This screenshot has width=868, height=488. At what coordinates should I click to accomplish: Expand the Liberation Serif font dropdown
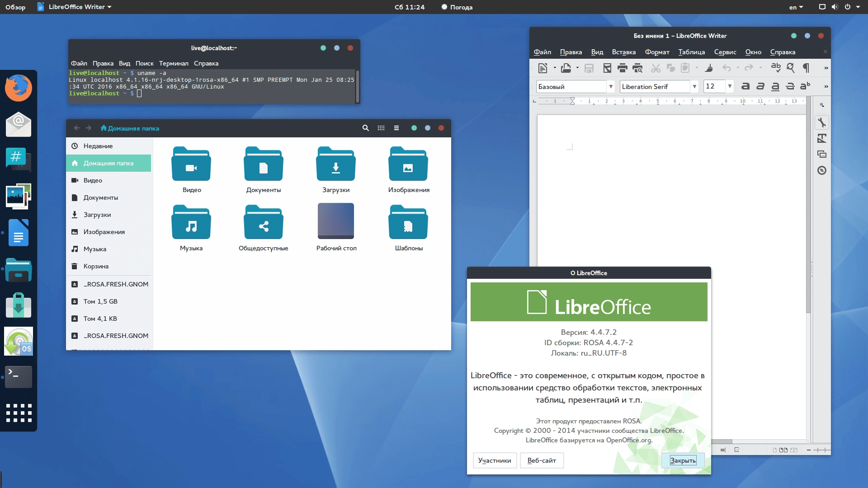click(694, 86)
